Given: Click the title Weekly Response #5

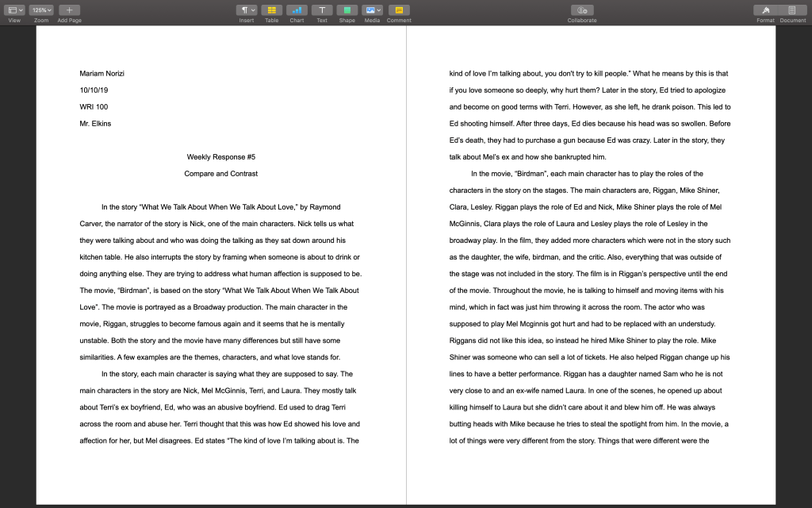Looking at the screenshot, I should 220,157.
